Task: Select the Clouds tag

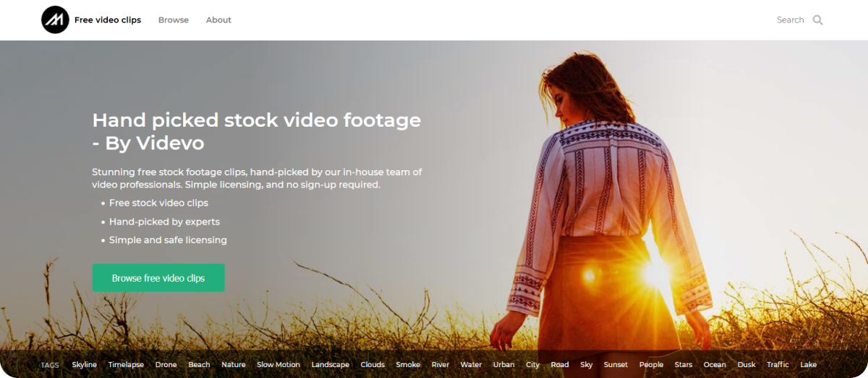Action: coord(373,365)
